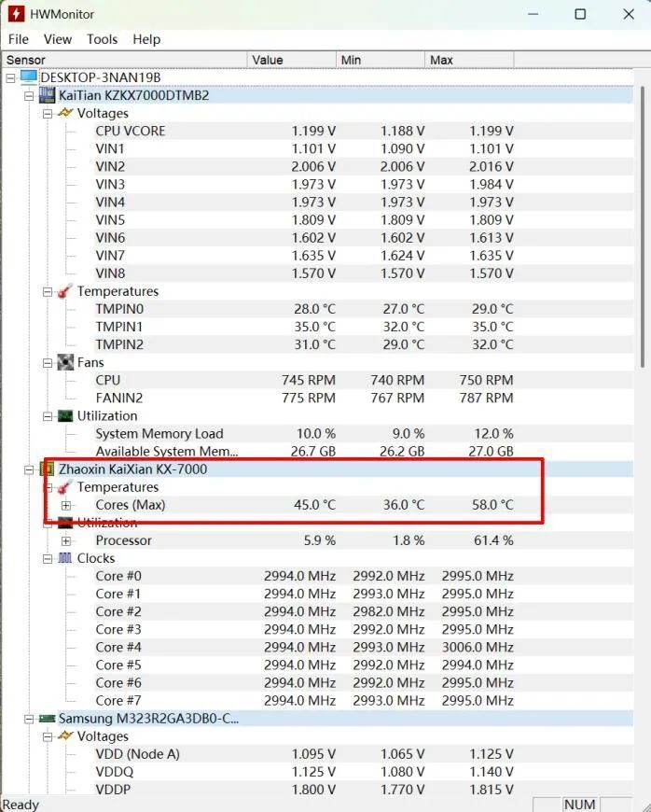Screen dimensions: 651x812
Task: Open the Tools menu
Action: coord(102,39)
